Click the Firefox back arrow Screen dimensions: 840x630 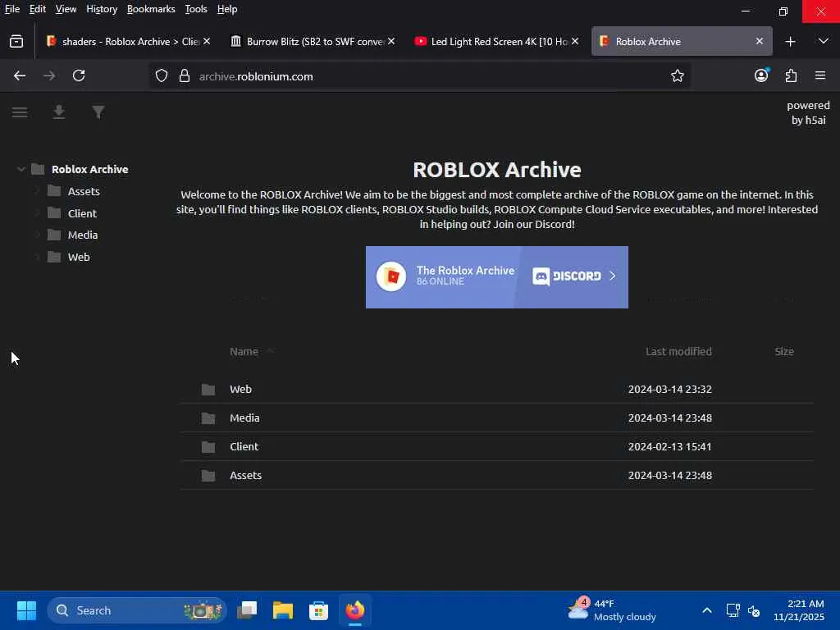20,76
